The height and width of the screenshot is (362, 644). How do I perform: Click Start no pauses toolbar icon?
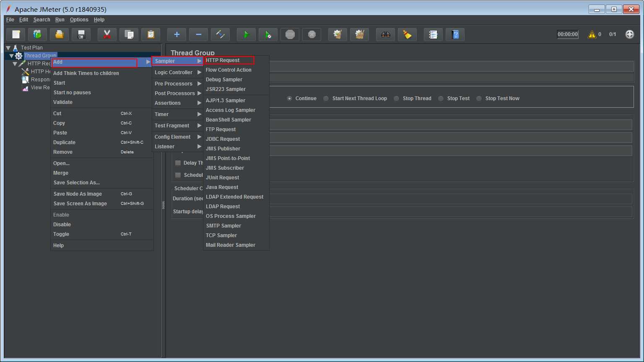tap(268, 34)
